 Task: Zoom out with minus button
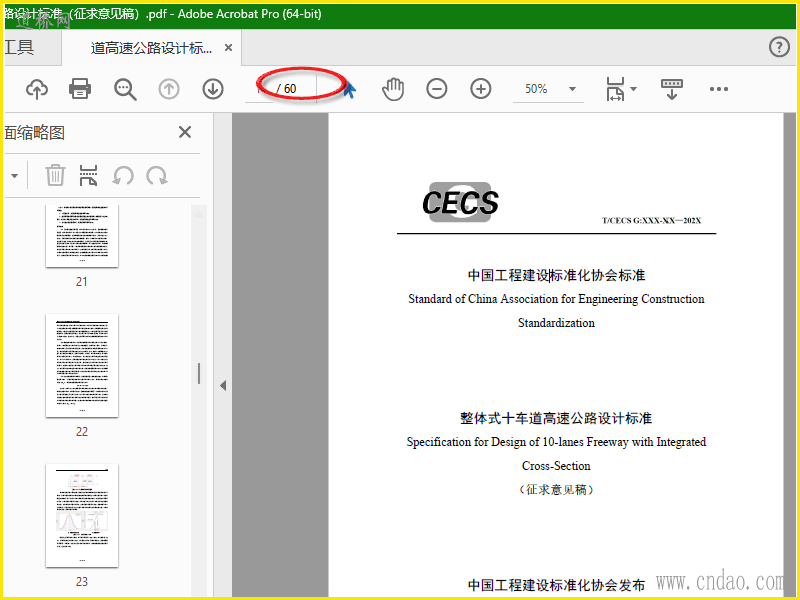coord(437,89)
